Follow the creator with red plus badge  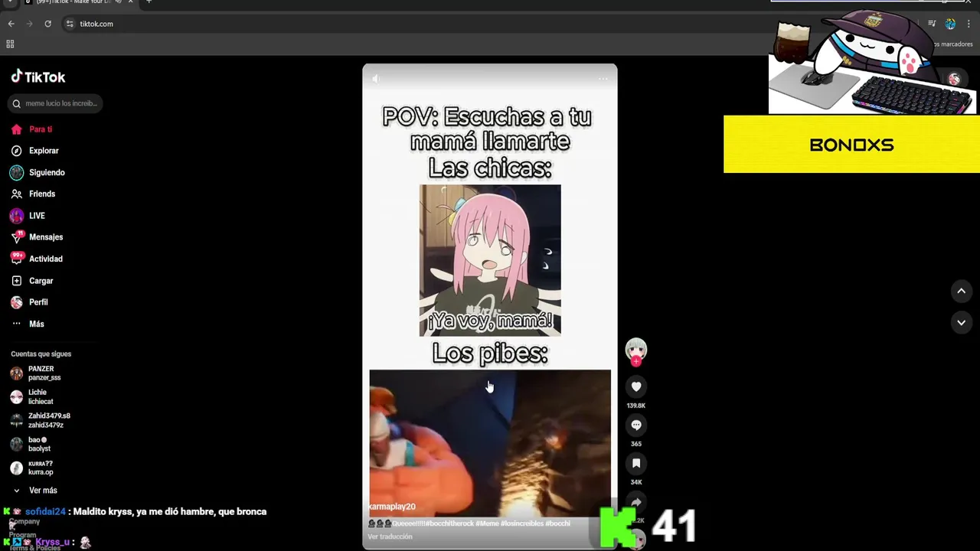[x=636, y=361]
